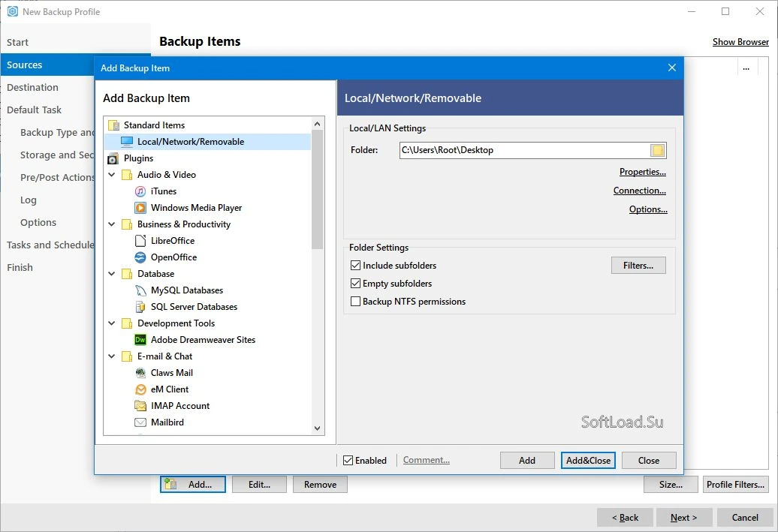Click the Remove button
The image size is (778, 532).
point(320,485)
